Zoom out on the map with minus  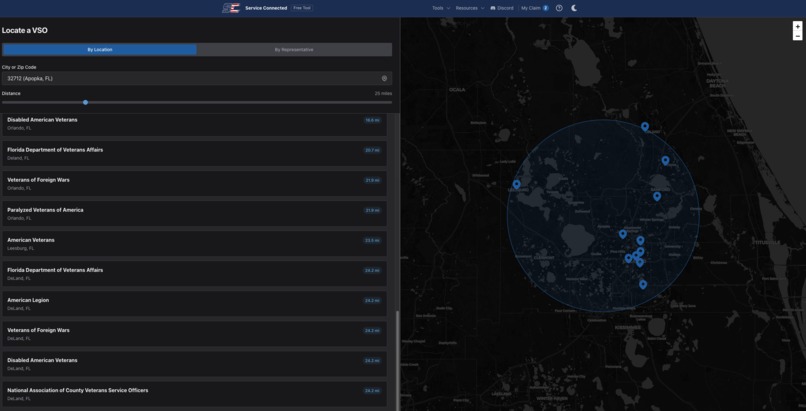(797, 36)
